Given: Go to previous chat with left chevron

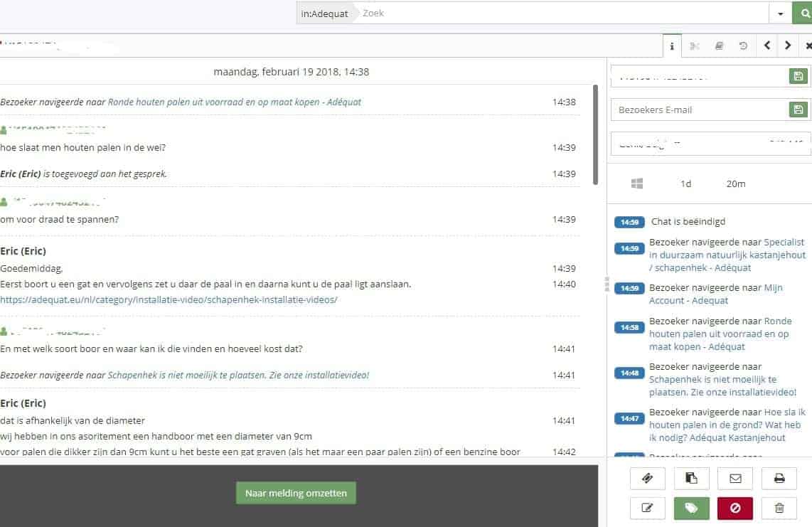Looking at the screenshot, I should pyautogui.click(x=767, y=46).
